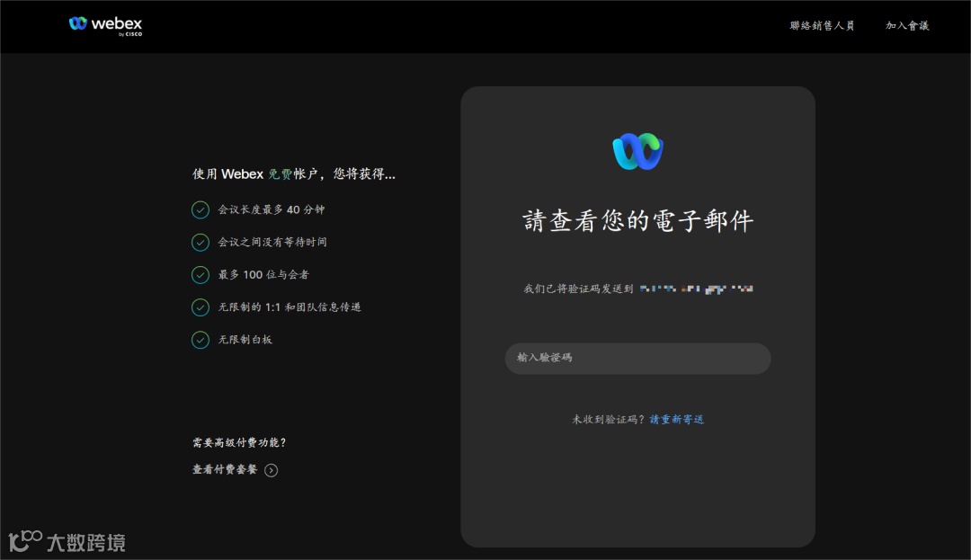Click the text 未收到验证码？
This screenshot has height=560, width=971.
coord(609,420)
